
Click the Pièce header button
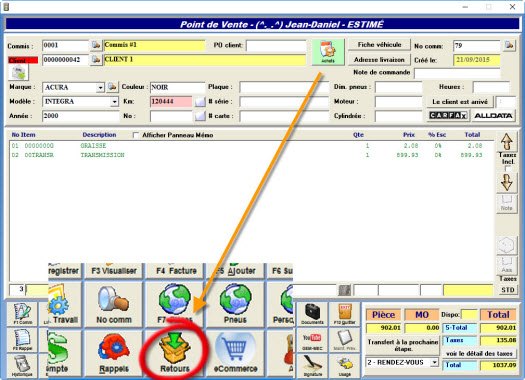[x=383, y=315]
